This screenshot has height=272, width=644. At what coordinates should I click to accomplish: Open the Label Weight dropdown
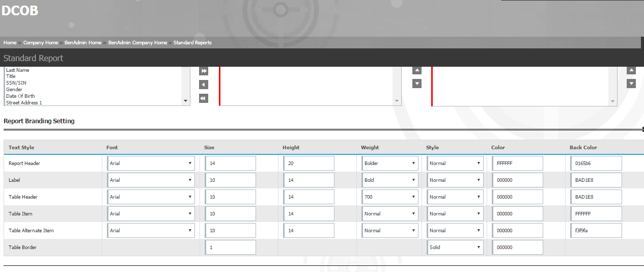(x=390, y=180)
